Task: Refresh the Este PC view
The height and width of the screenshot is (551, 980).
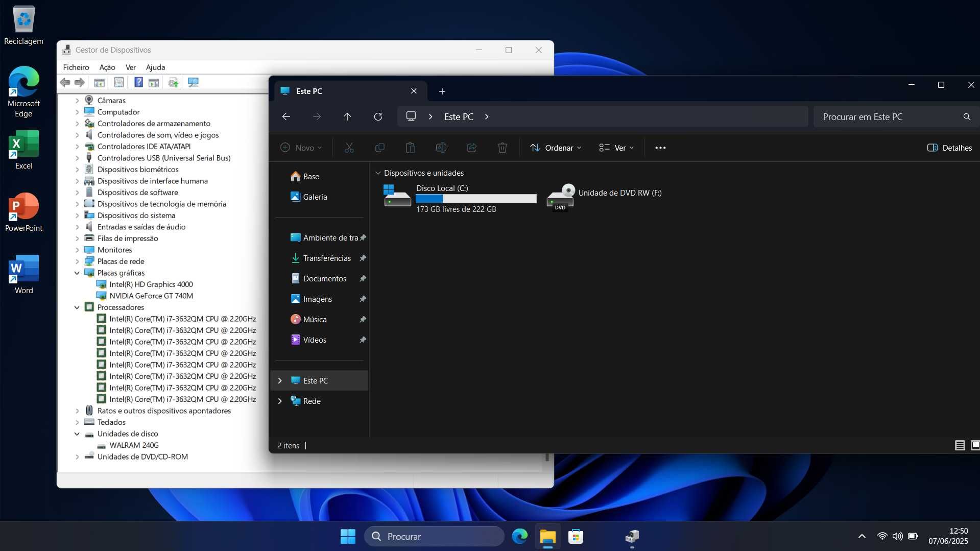Action: click(378, 116)
